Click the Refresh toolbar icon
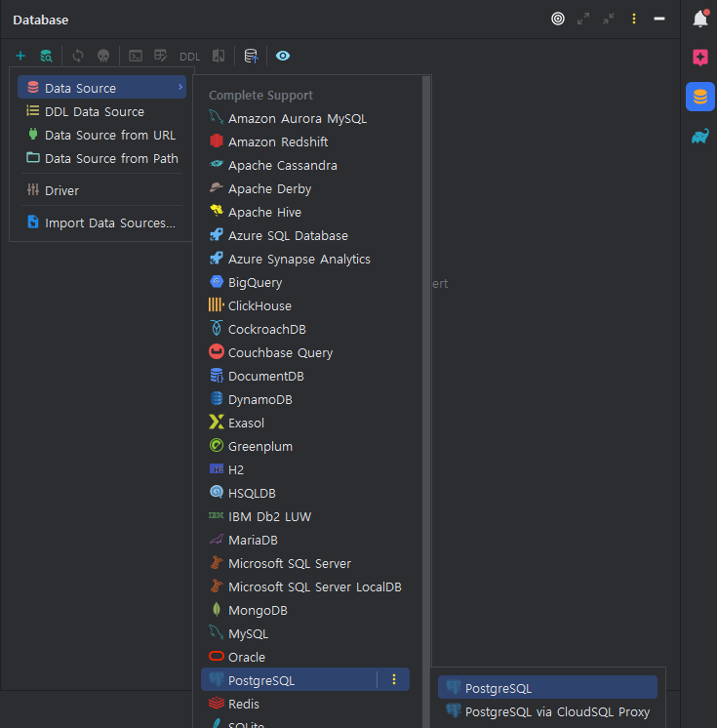This screenshot has height=728, width=717. point(78,57)
